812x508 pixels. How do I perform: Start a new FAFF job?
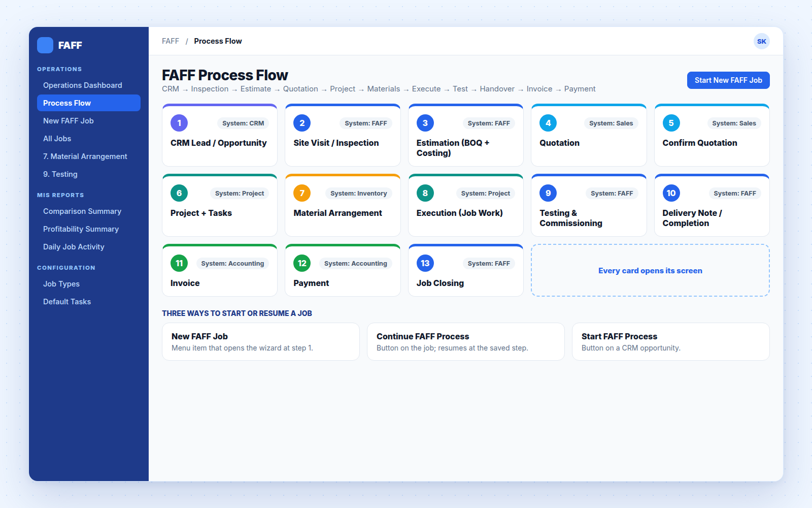tap(728, 80)
